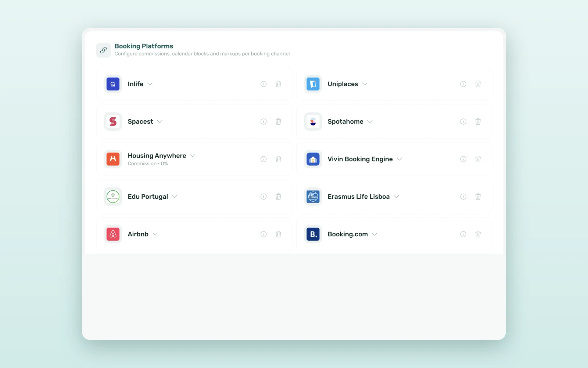Toggle Housing Anywhere chevron
This screenshot has width=588, height=368.
point(193,156)
